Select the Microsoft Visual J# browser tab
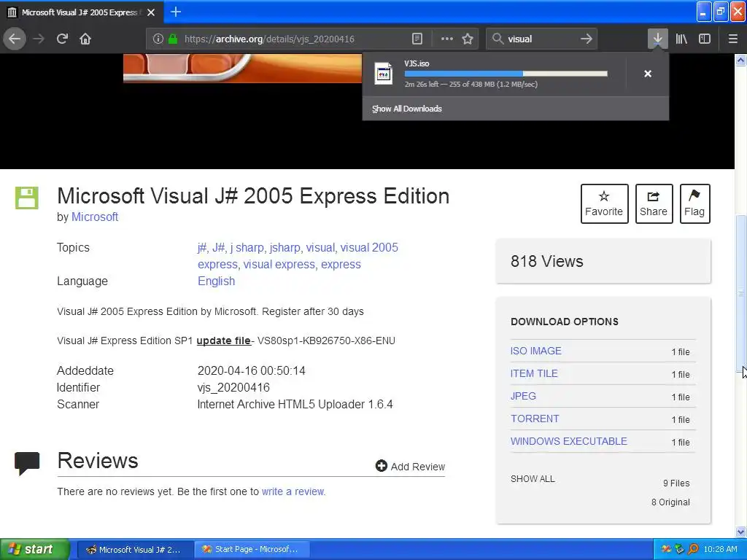The image size is (747, 560). coord(81,12)
